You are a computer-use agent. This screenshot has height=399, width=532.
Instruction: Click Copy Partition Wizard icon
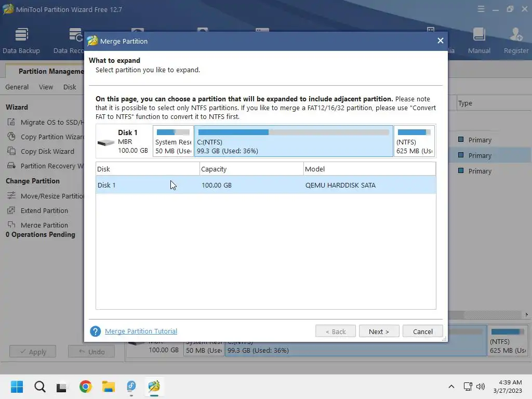point(11,137)
